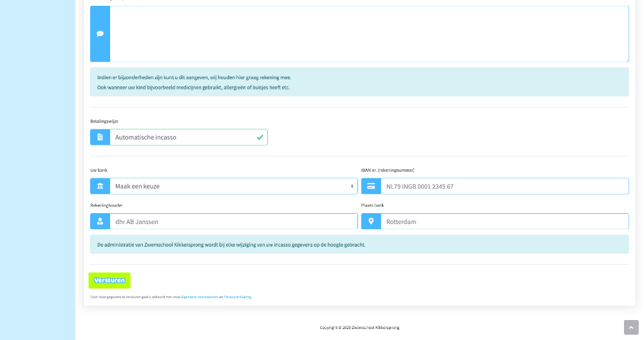Click the document icon next to Betalingswijze
Viewport: 644px width, 340px height.
click(100, 137)
